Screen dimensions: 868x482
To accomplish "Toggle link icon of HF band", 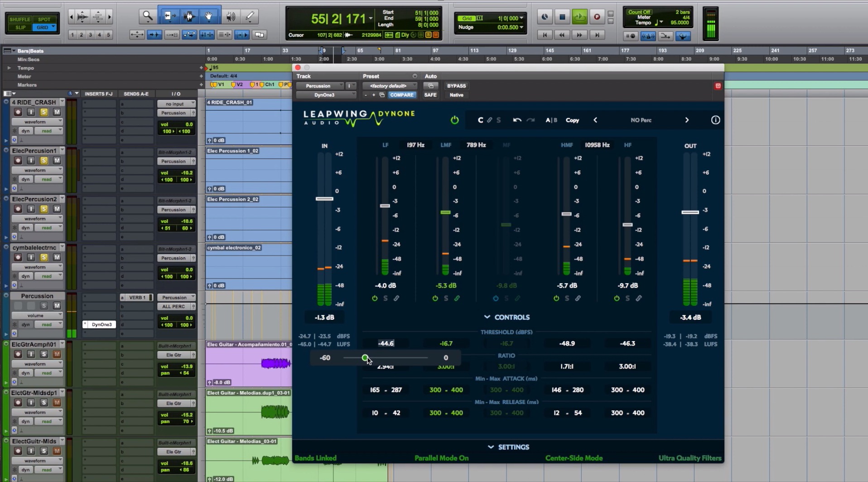I will coord(638,299).
